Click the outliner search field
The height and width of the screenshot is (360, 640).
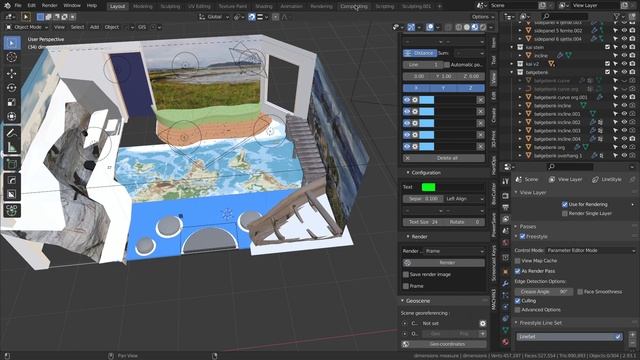click(x=565, y=16)
